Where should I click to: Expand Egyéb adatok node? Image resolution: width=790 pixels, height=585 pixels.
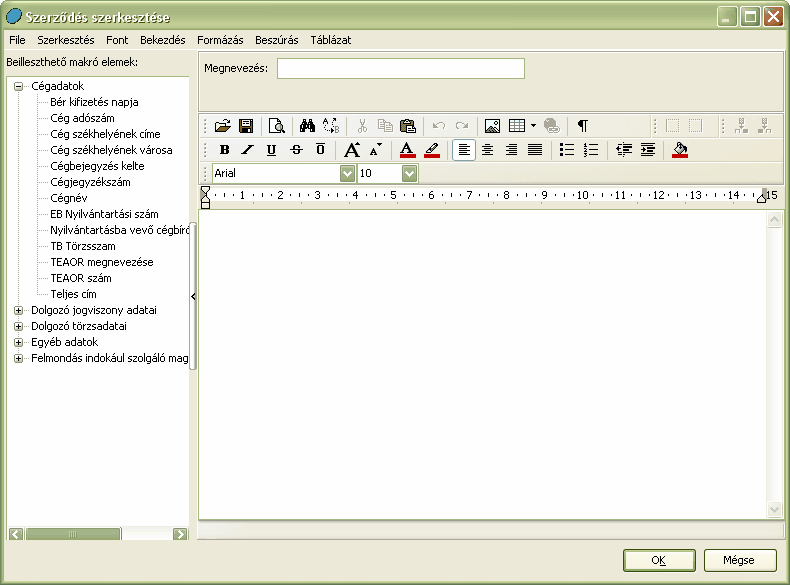click(19, 343)
